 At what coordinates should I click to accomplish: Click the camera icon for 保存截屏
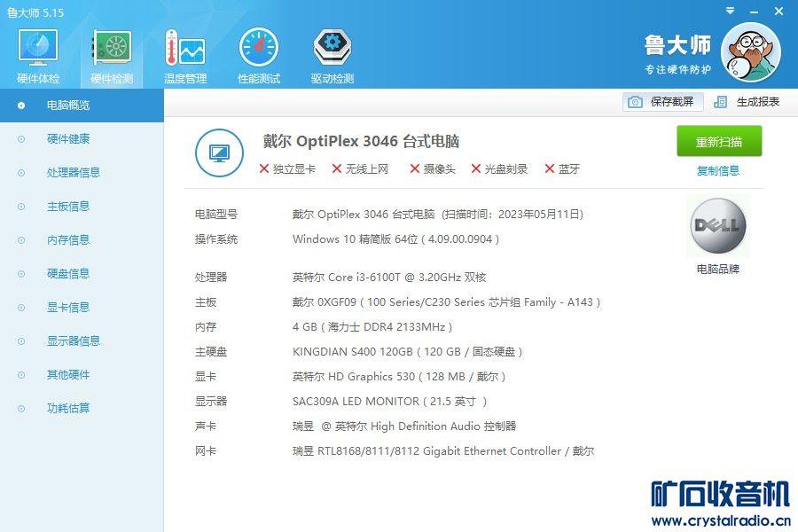[635, 102]
